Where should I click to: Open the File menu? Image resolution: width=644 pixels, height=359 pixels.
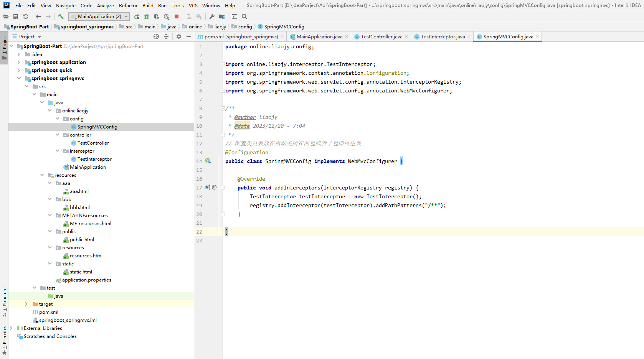coord(19,5)
